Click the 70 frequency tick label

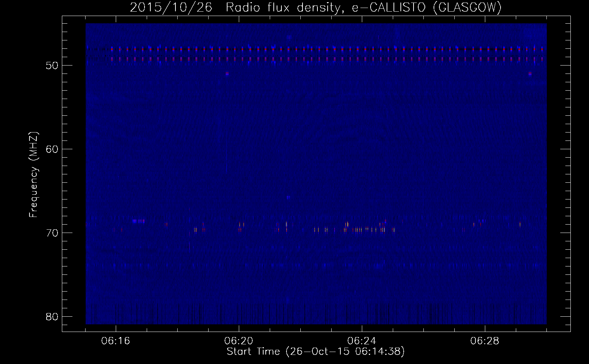pyautogui.click(x=52, y=233)
